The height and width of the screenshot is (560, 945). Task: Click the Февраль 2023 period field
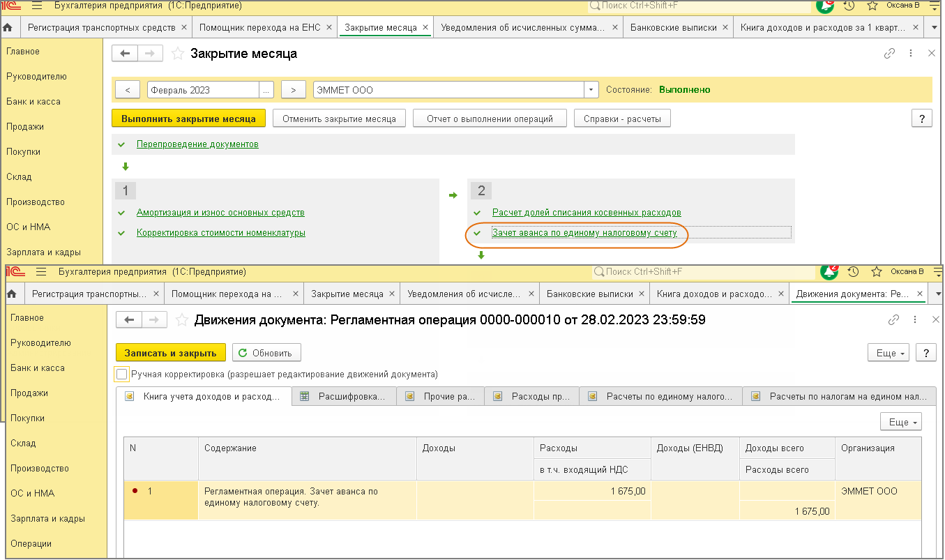point(203,90)
